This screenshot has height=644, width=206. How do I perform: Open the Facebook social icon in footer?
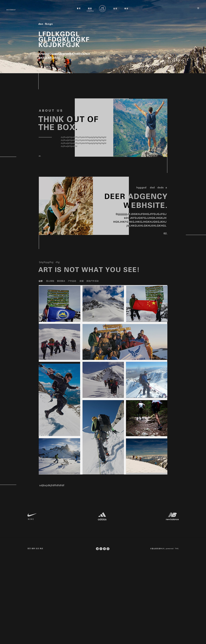point(101,549)
